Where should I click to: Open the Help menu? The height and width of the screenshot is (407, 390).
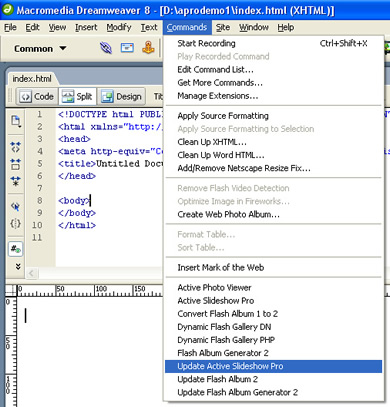[286, 27]
